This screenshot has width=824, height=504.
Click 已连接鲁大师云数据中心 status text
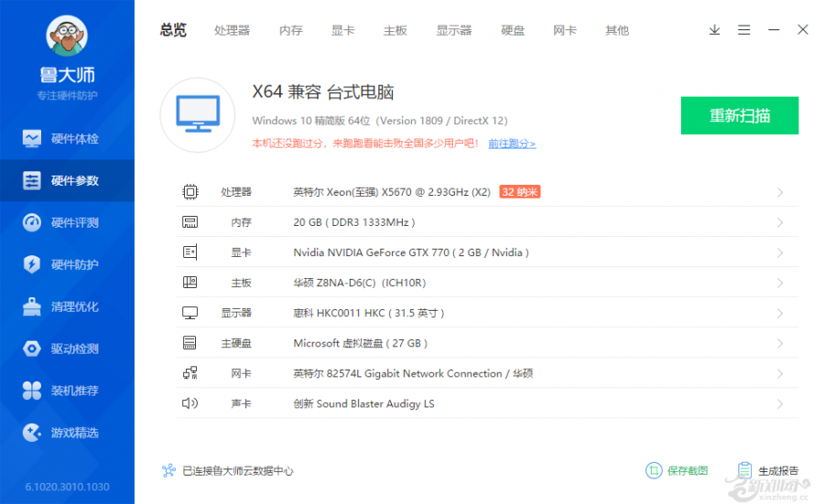pos(237,471)
